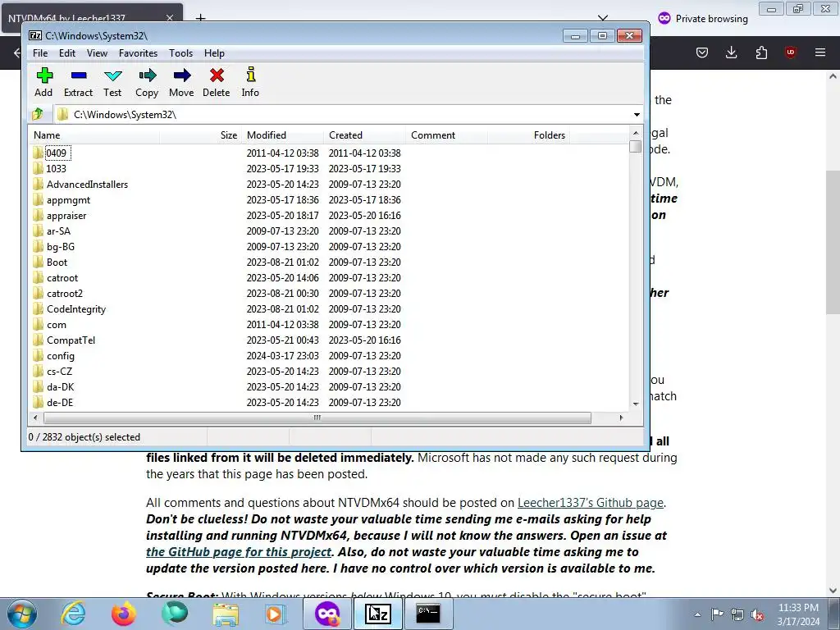
Task: Open the View menu
Action: [97, 53]
